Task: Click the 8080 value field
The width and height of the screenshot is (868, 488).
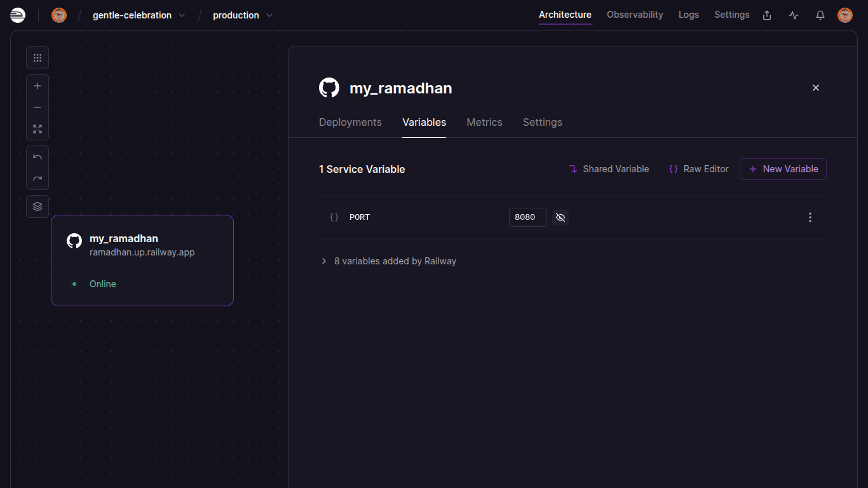Action: tap(528, 217)
